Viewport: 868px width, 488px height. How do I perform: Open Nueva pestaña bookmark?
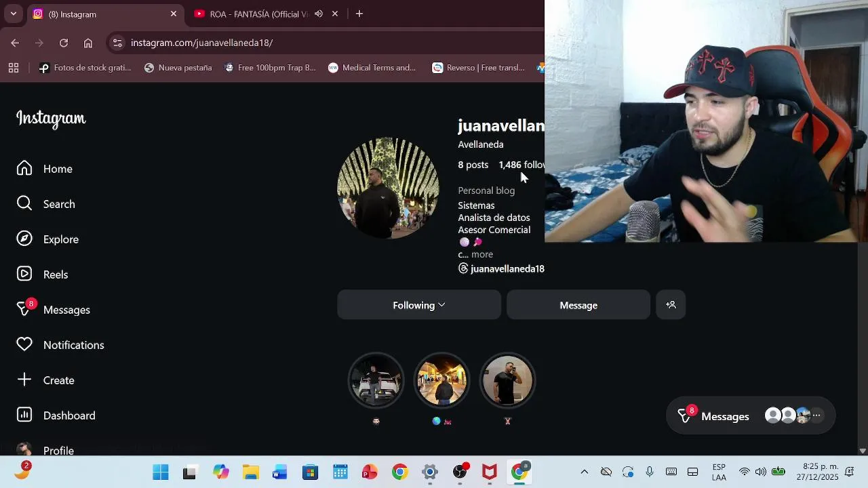tap(178, 68)
